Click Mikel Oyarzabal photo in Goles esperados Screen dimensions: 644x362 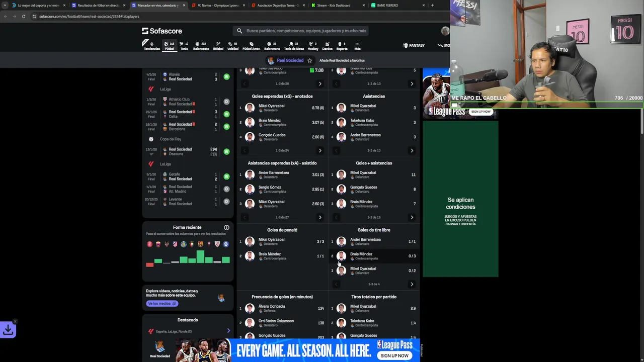pyautogui.click(x=250, y=108)
